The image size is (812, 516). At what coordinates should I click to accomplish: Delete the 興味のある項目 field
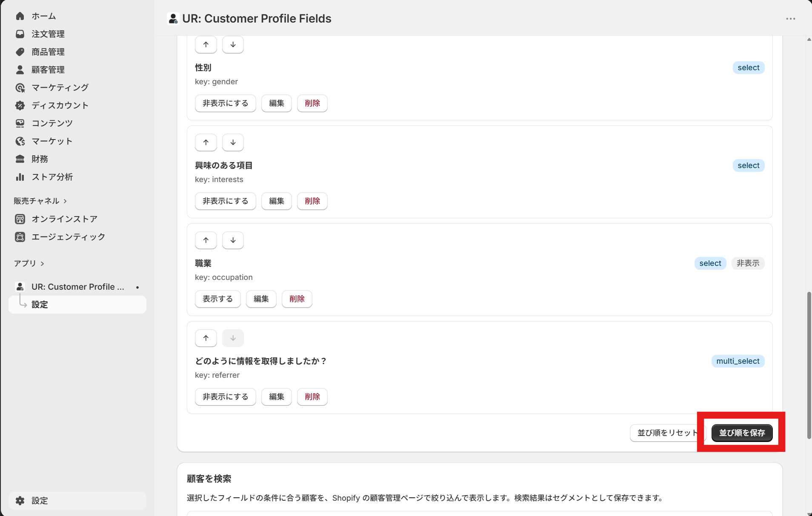pyautogui.click(x=312, y=201)
